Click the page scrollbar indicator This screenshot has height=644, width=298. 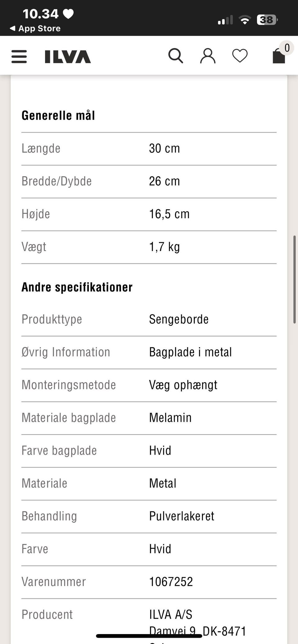click(294, 280)
